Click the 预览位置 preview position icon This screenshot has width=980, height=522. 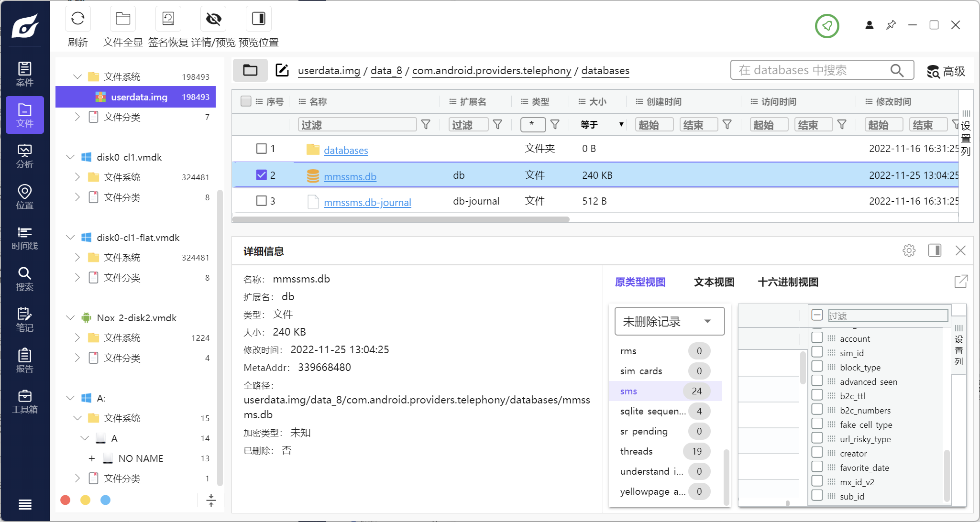259,19
